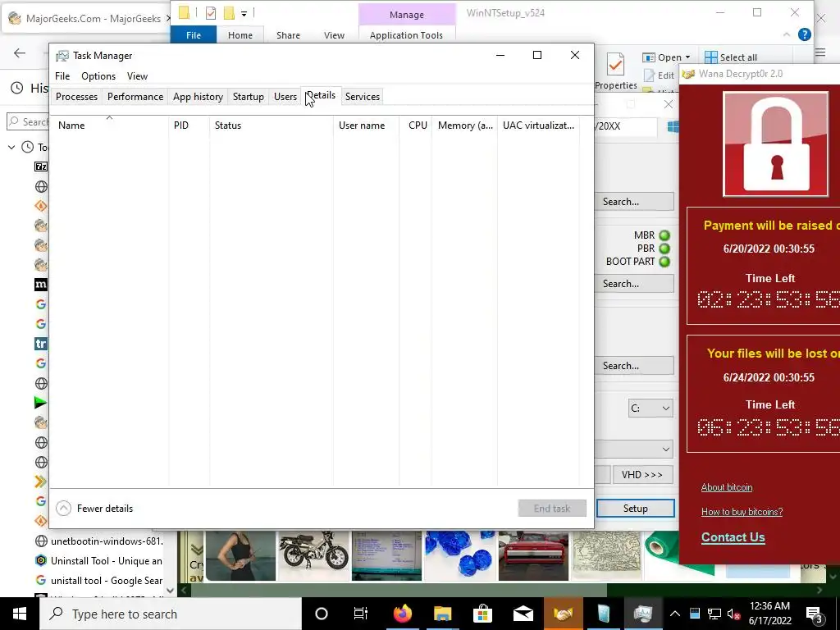Open the Options menu in Task Manager
Screen dimensions: 840x630
pyautogui.click(x=98, y=76)
